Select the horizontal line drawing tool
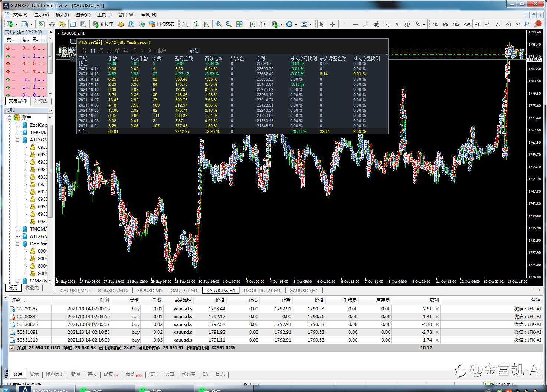 355,24
